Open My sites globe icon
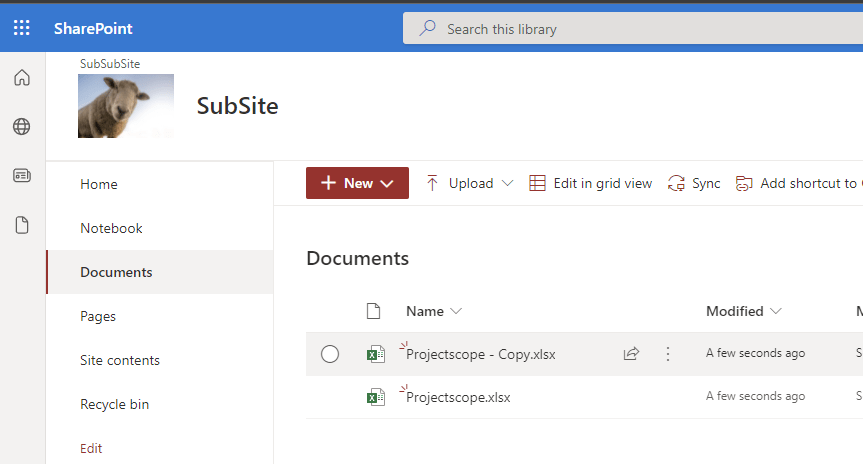Image resolution: width=863 pixels, height=464 pixels. (x=22, y=127)
